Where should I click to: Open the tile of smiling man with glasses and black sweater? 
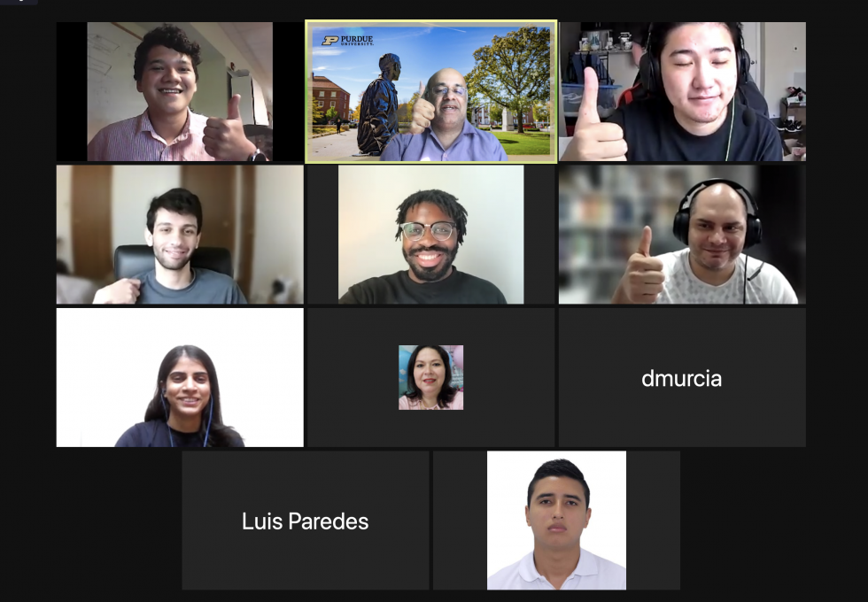(x=430, y=235)
